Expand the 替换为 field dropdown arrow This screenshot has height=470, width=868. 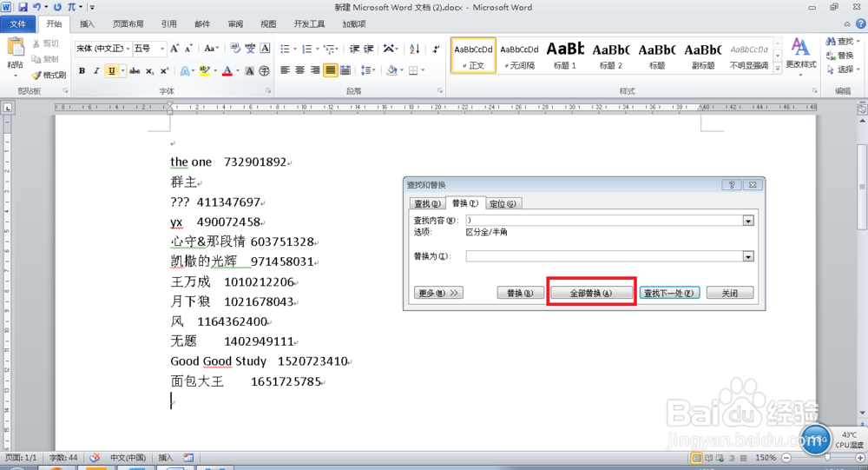[x=748, y=256]
